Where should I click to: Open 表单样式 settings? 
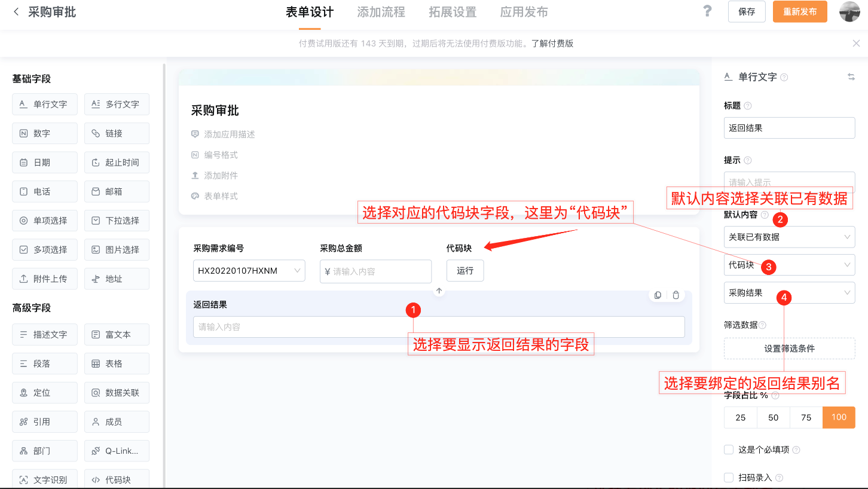point(221,196)
